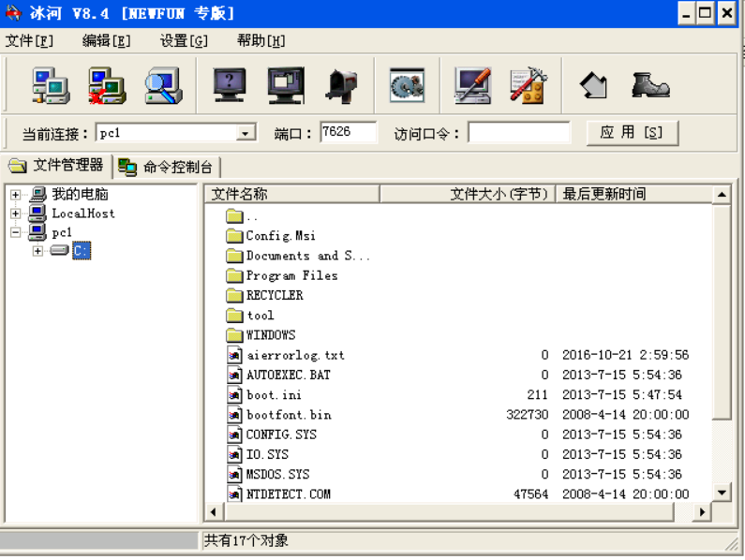Screen dimensions: 745x560
Task: Select the AUTOEXEC.BAT file
Action: pyautogui.click(x=279, y=376)
